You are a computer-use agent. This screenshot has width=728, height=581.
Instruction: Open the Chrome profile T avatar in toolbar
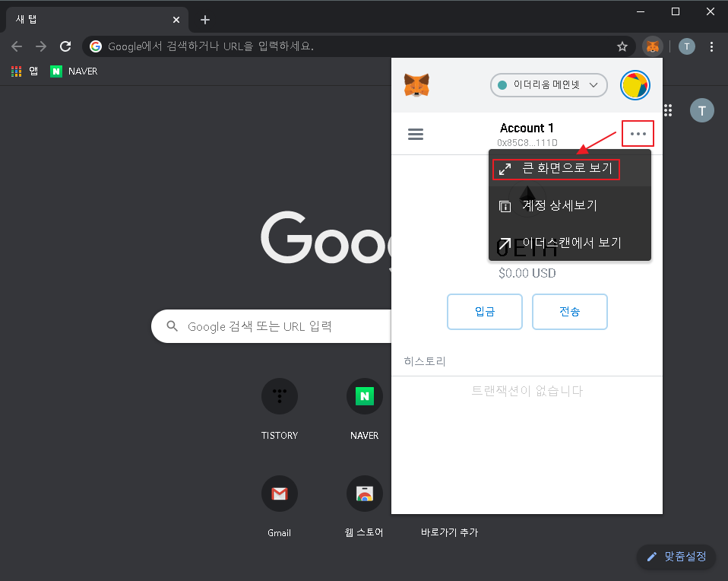click(687, 46)
